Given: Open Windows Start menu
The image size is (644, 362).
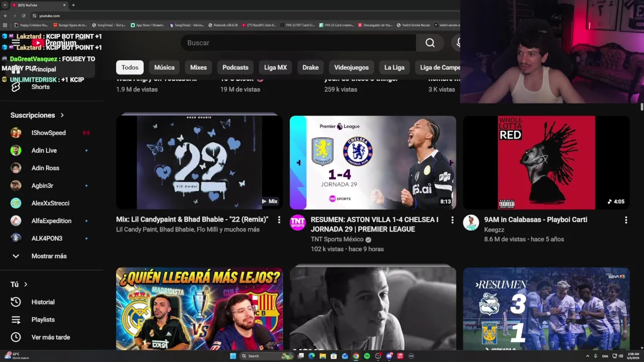Looking at the screenshot, I should coord(233,356).
